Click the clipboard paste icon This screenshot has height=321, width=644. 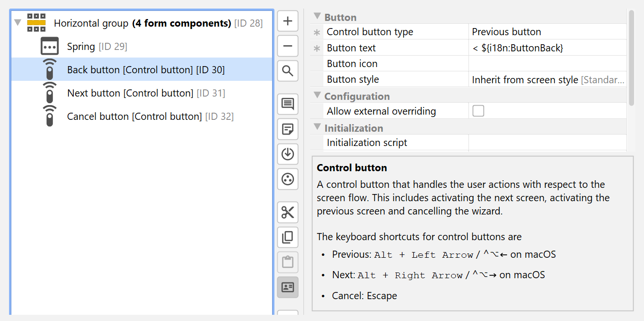point(288,262)
